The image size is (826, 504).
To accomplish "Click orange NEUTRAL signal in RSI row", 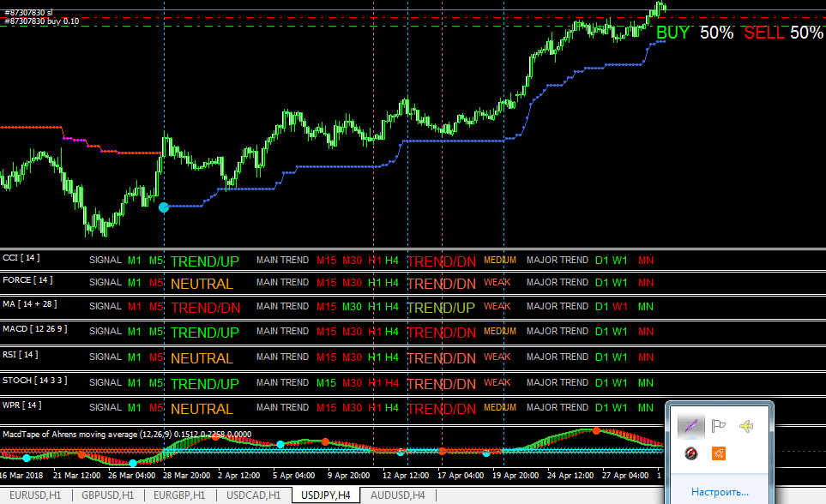I will pyautogui.click(x=202, y=358).
